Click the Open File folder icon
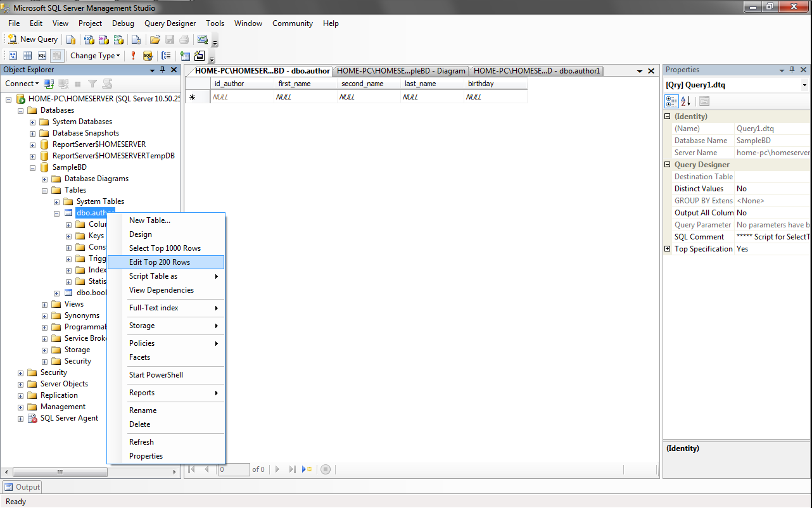Viewport: 812px width, 508px height. 155,39
